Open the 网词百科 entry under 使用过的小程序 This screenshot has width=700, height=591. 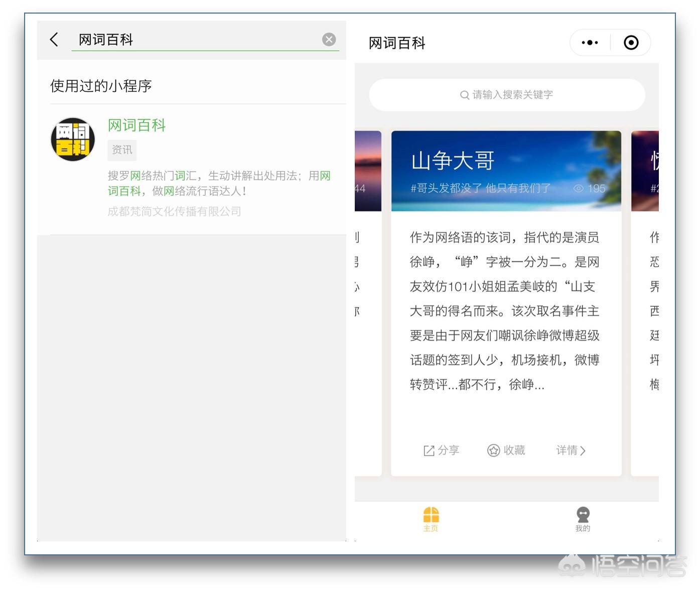191,166
